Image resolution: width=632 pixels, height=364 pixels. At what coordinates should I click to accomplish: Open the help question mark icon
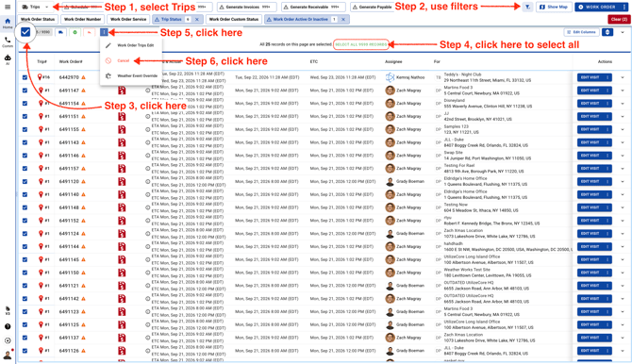coord(8,326)
